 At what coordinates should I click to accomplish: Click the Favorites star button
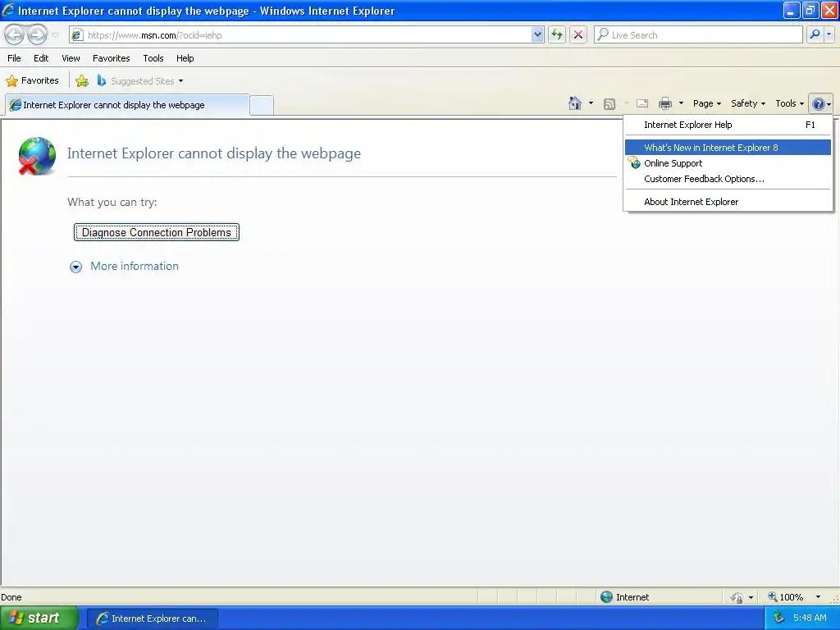pos(32,81)
